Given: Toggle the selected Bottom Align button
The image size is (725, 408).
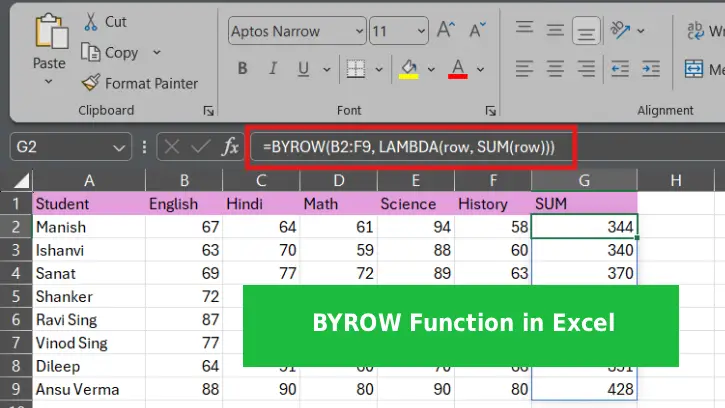Looking at the screenshot, I should (x=586, y=31).
